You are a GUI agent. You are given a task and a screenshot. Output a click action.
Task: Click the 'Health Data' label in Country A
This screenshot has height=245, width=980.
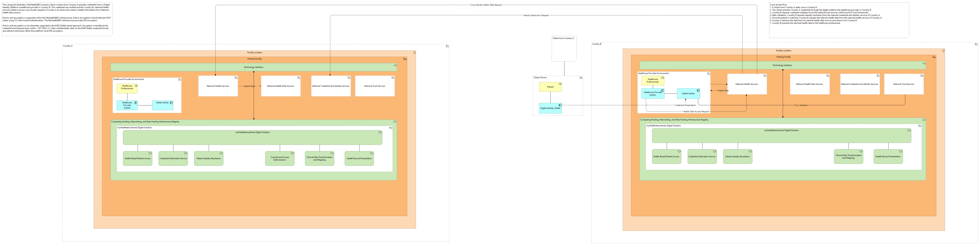tap(249, 86)
